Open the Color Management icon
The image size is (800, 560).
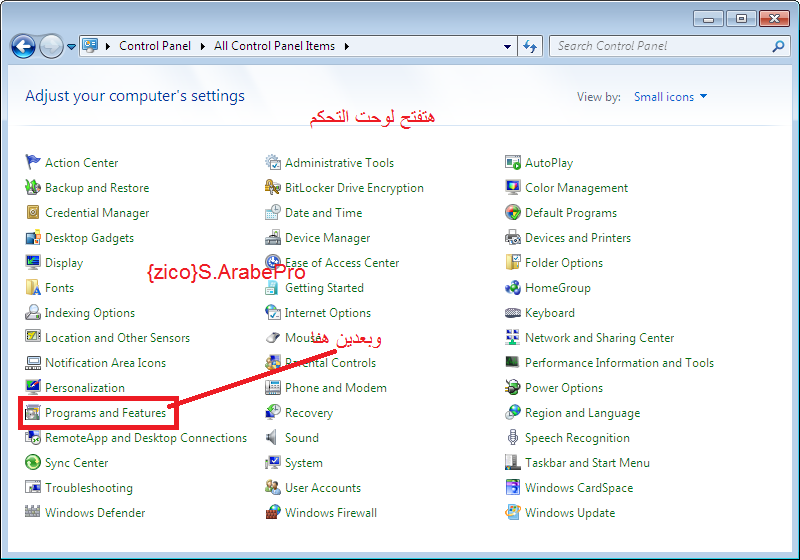click(x=513, y=187)
